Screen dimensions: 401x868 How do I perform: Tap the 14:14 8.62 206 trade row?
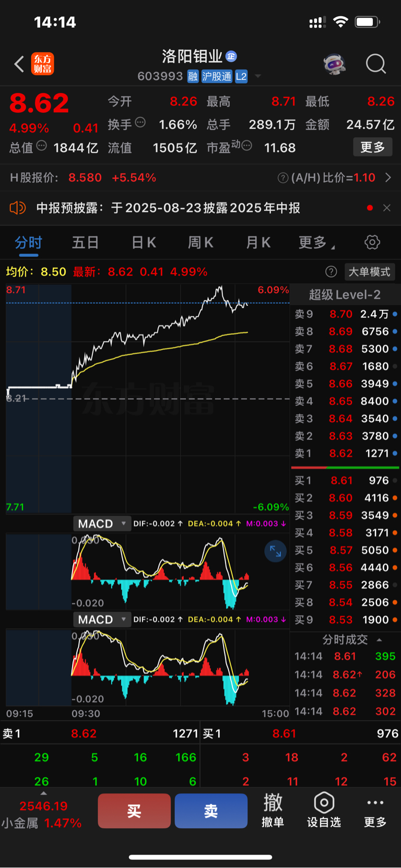345,675
